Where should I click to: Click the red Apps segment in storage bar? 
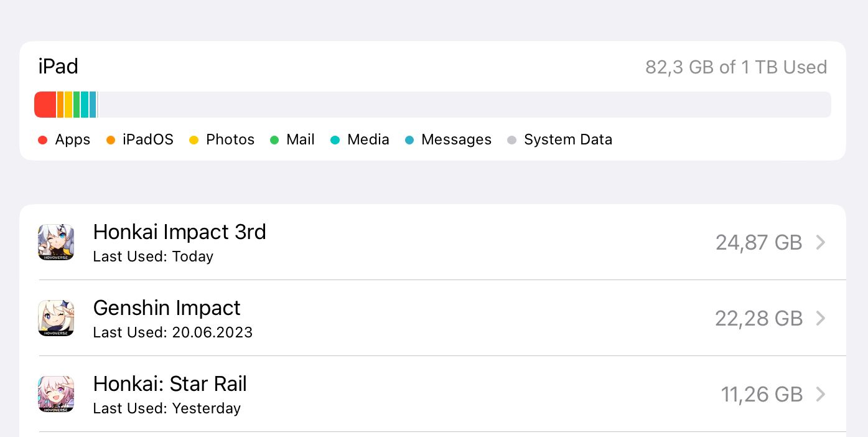click(x=45, y=105)
